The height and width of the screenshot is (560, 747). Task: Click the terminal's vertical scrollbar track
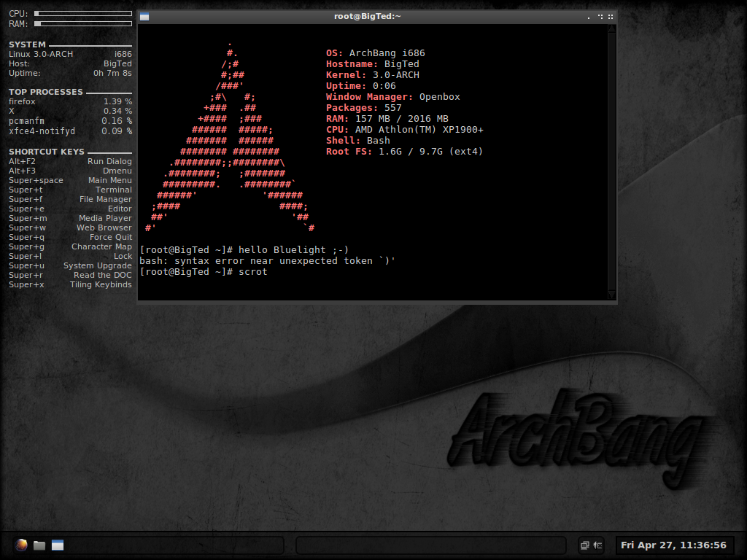[612, 162]
